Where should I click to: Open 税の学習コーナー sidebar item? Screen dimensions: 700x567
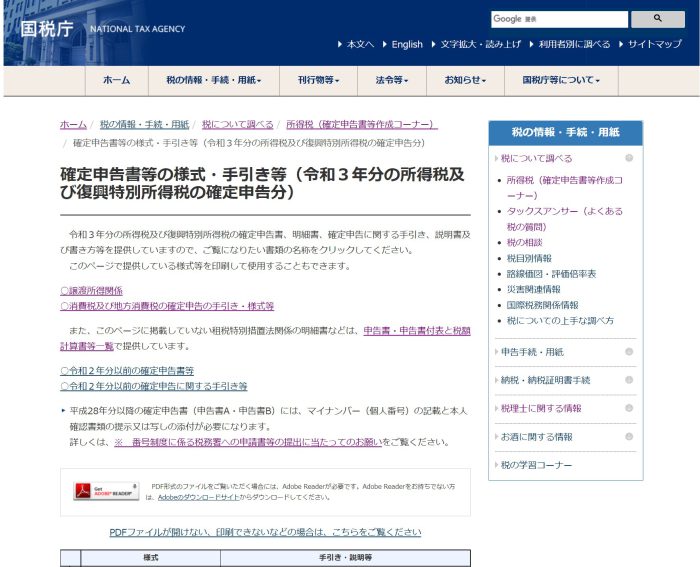tap(536, 465)
